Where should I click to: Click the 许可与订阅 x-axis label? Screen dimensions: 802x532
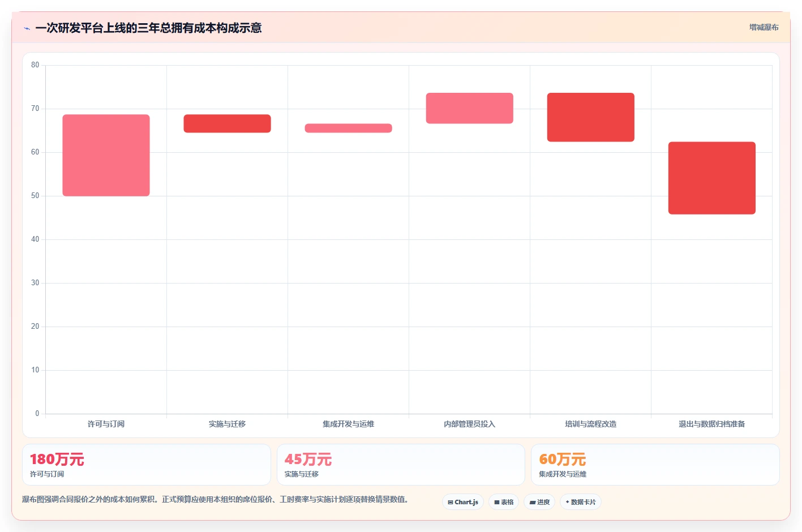pos(106,424)
